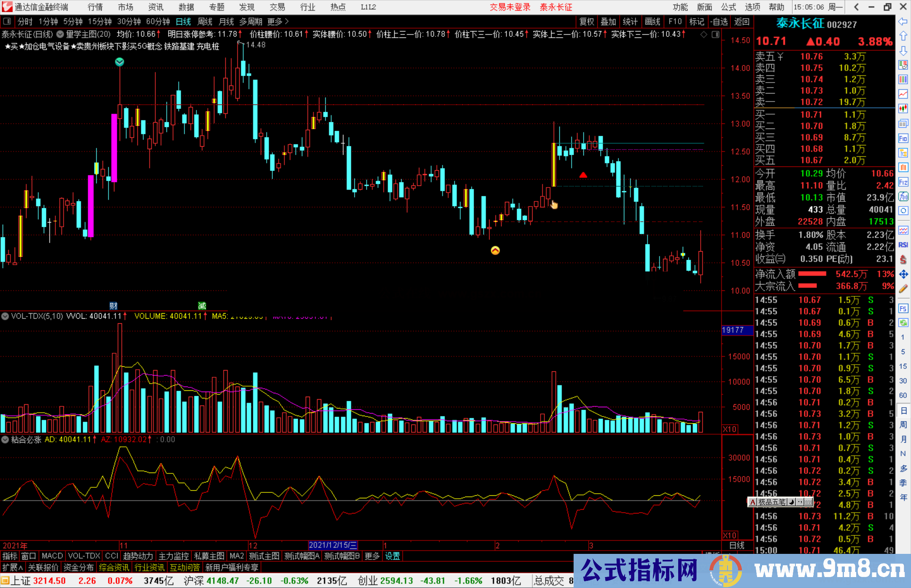Click the 2021/12/15 date marker on timeline
The width and height of the screenshot is (911, 588).
[x=333, y=545]
